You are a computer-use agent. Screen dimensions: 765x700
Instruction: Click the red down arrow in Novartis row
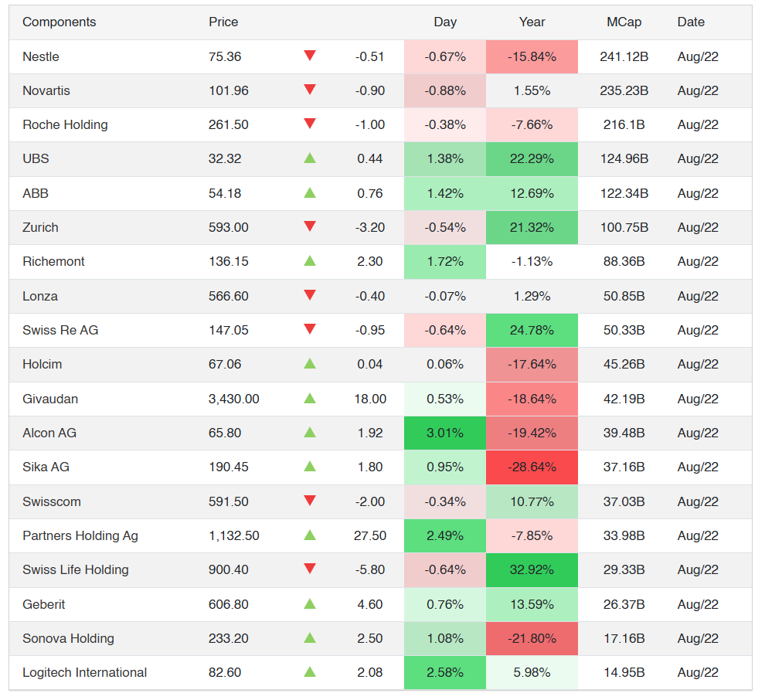[x=310, y=90]
